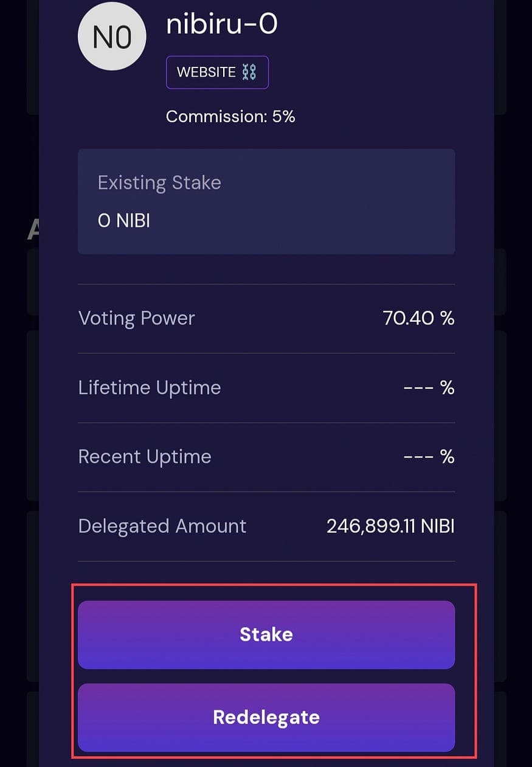The height and width of the screenshot is (767, 532).
Task: Select the 0 NIBI existing stake value
Action: pyautogui.click(x=124, y=221)
